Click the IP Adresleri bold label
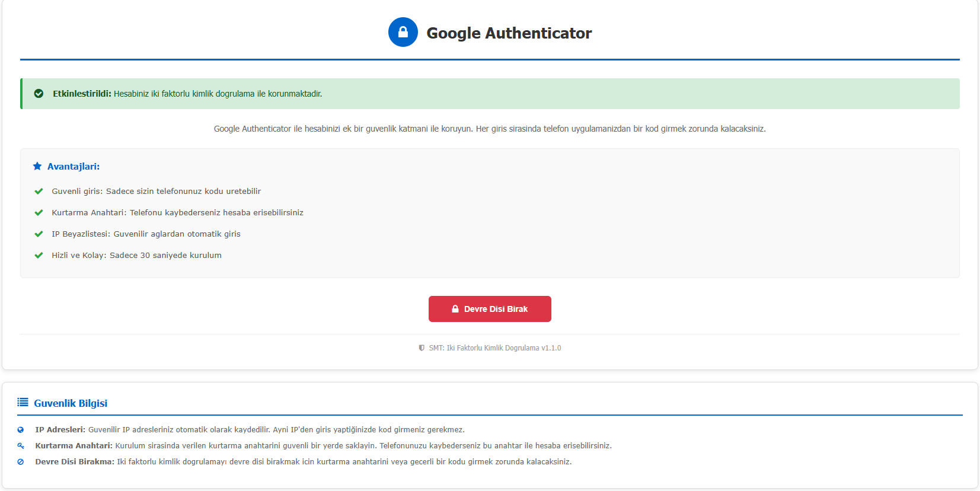The width and height of the screenshot is (980, 491). pyautogui.click(x=60, y=430)
